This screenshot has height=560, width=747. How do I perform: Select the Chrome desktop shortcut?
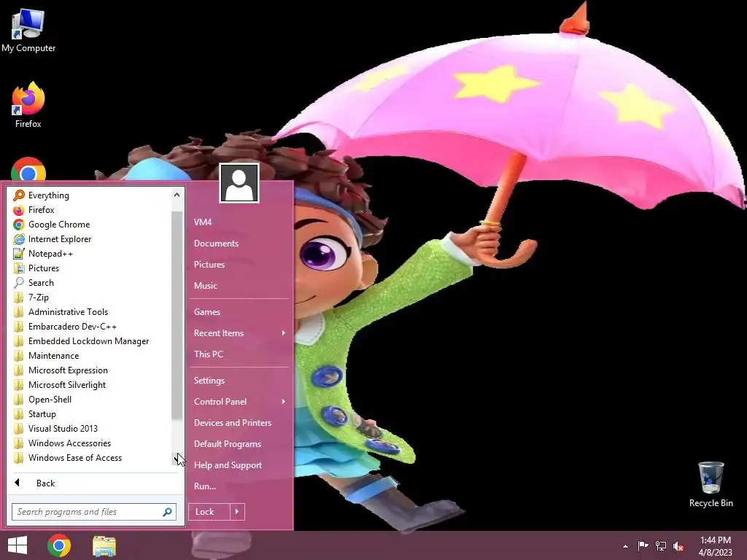click(x=28, y=169)
